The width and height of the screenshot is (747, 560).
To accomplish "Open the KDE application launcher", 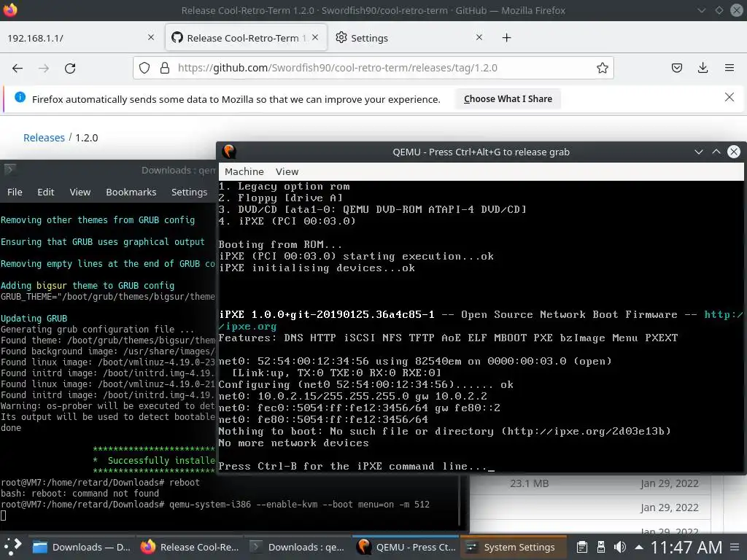I will pyautogui.click(x=13, y=547).
